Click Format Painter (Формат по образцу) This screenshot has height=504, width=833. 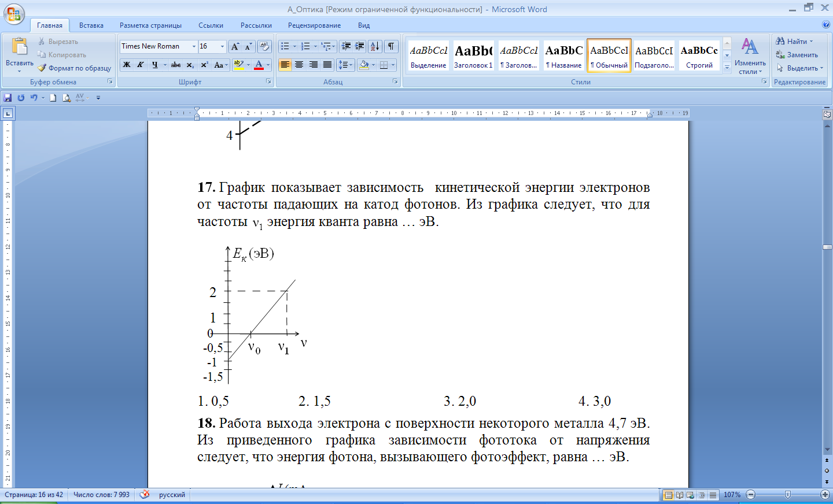[x=74, y=68]
